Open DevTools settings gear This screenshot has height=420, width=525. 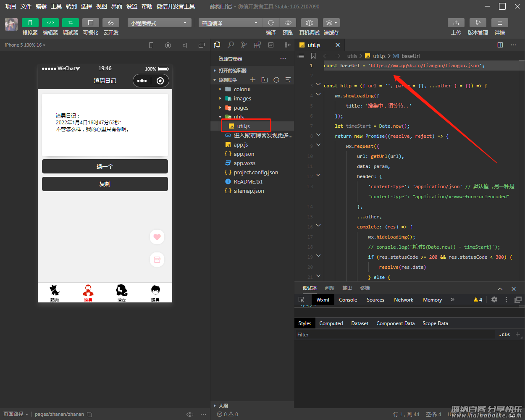(x=494, y=299)
